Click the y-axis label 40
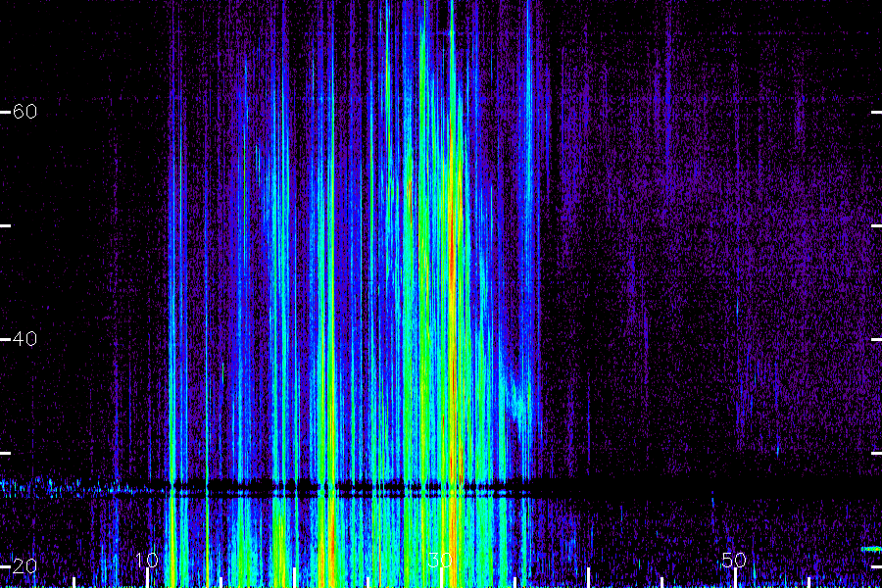This screenshot has width=882, height=588. [24, 339]
